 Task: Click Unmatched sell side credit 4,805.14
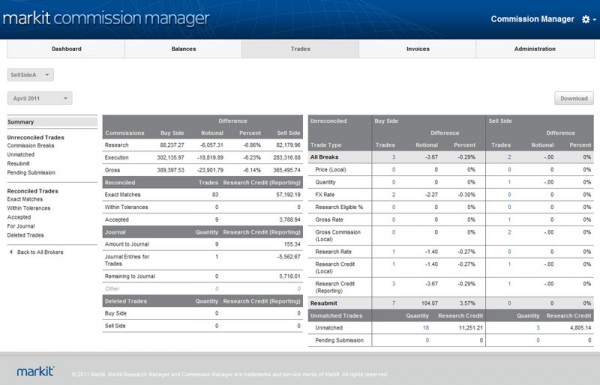580,328
